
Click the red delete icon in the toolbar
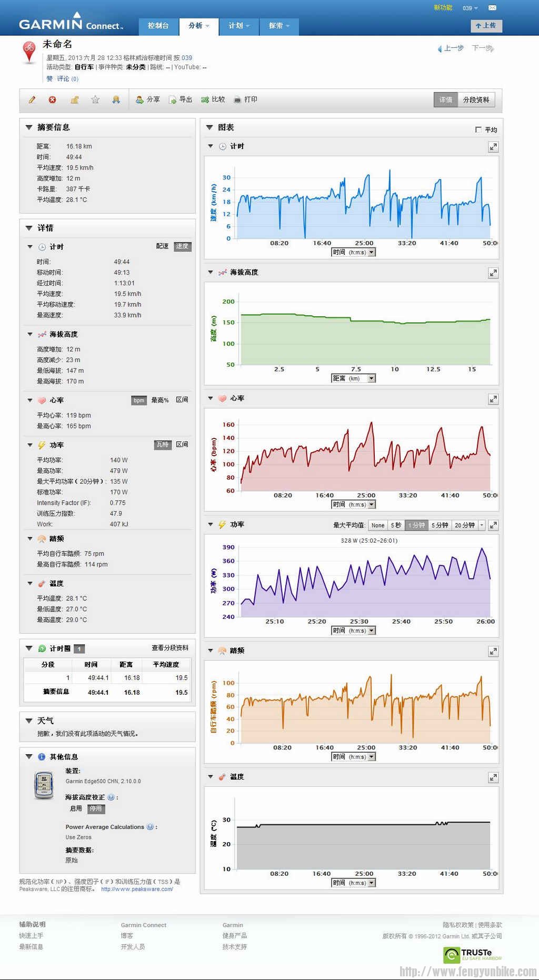pos(53,99)
